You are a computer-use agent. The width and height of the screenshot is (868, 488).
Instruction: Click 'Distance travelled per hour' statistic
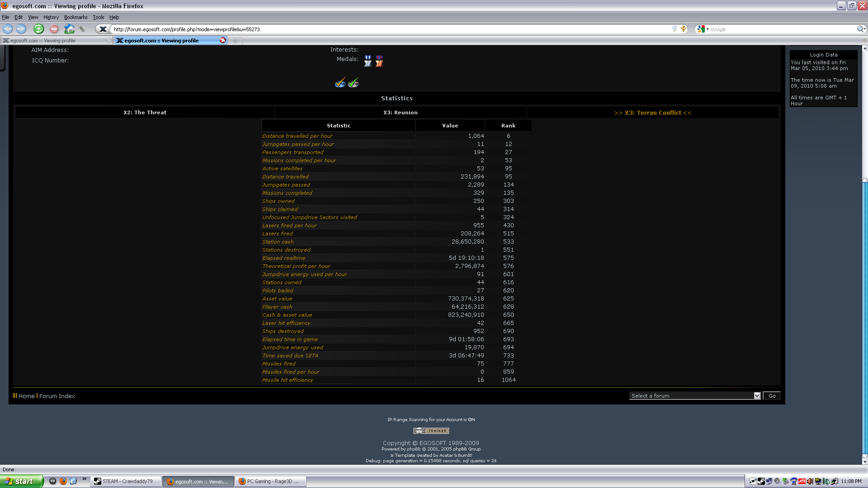(297, 136)
